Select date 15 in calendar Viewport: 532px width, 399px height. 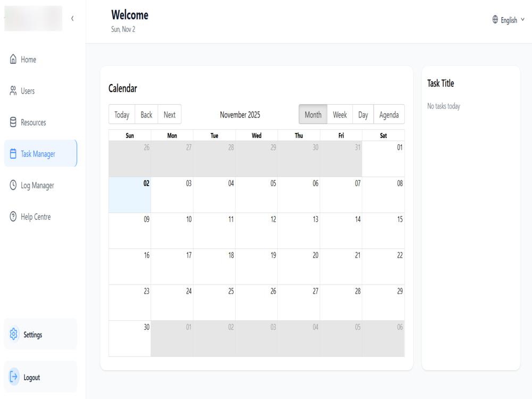tap(400, 219)
